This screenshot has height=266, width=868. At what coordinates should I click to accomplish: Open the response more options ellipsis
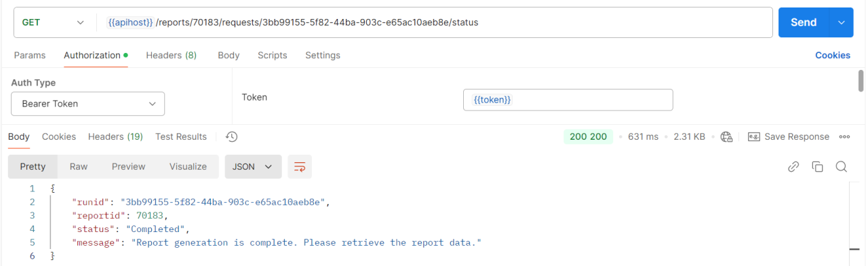click(844, 136)
